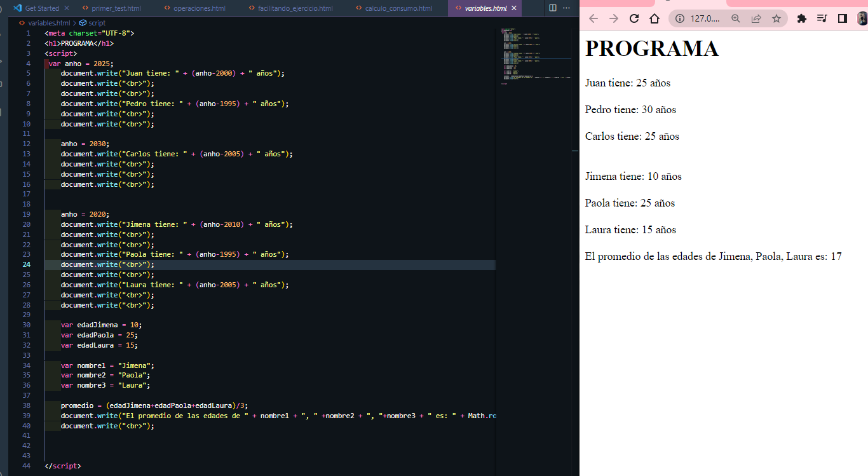View site information for 127.0.0.1
Viewport: 868px width, 476px height.
pyautogui.click(x=679, y=18)
